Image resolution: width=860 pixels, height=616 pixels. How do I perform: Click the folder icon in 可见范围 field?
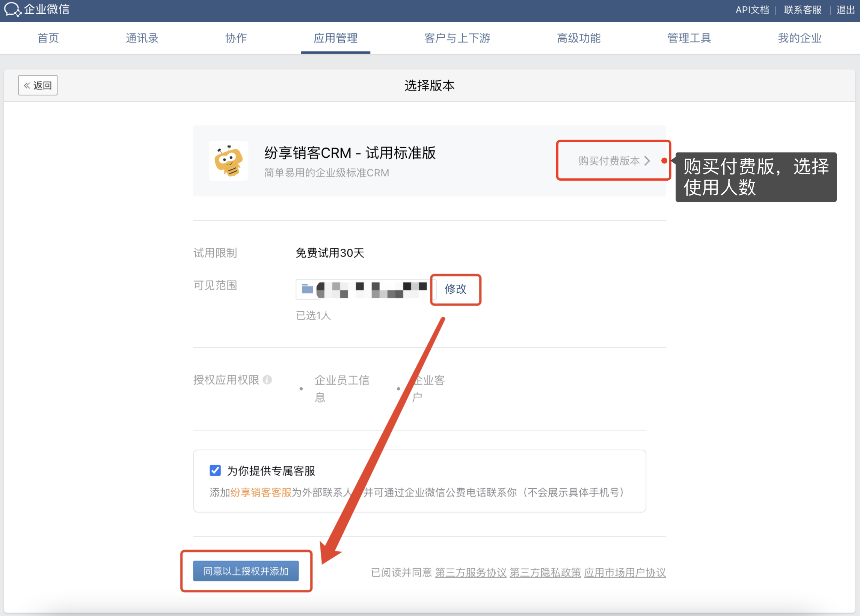click(307, 289)
